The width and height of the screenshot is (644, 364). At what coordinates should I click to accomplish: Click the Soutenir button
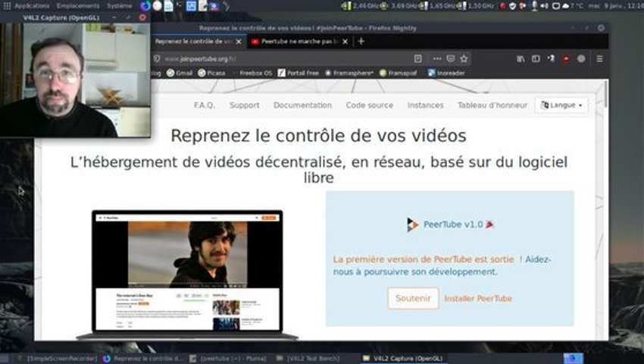(413, 298)
